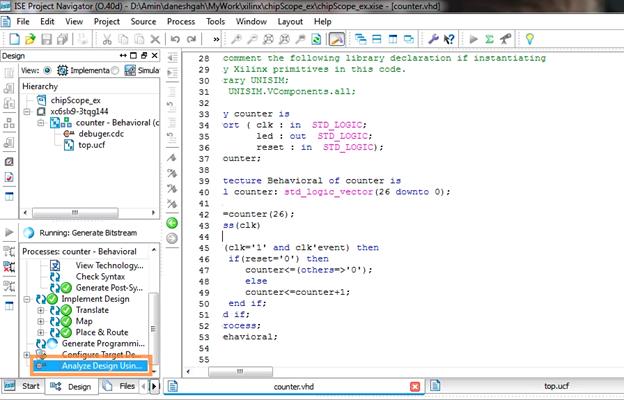The image size is (624, 400).
Task: Expand the Map process node
Action: (41, 321)
